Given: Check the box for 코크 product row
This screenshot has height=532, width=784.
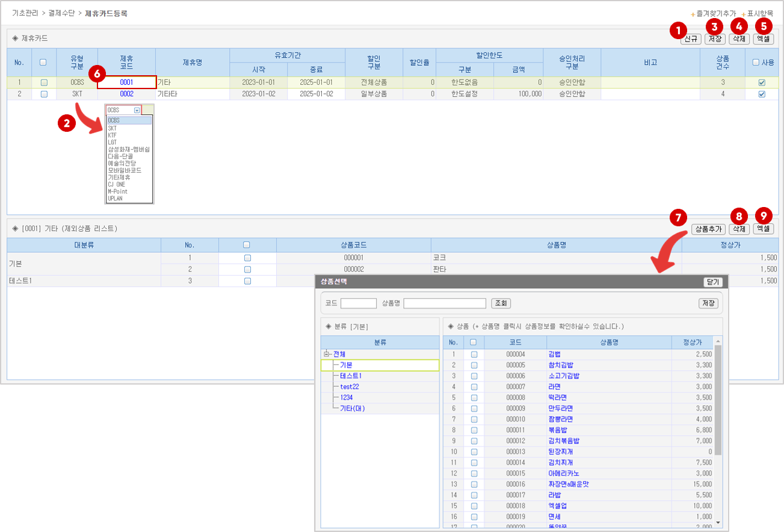Looking at the screenshot, I should (x=247, y=258).
